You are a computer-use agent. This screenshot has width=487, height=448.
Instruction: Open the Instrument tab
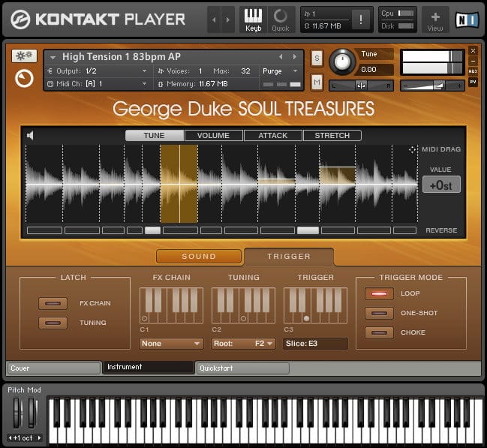click(148, 368)
